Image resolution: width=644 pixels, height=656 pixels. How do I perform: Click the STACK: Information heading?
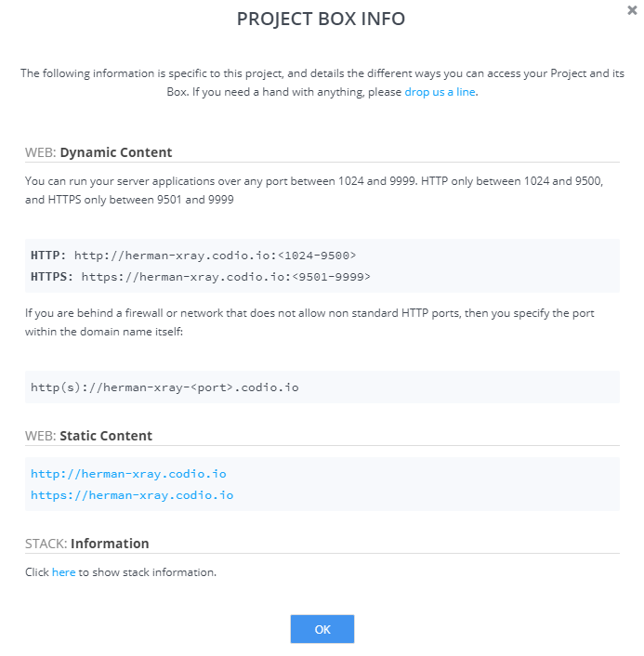(x=87, y=544)
